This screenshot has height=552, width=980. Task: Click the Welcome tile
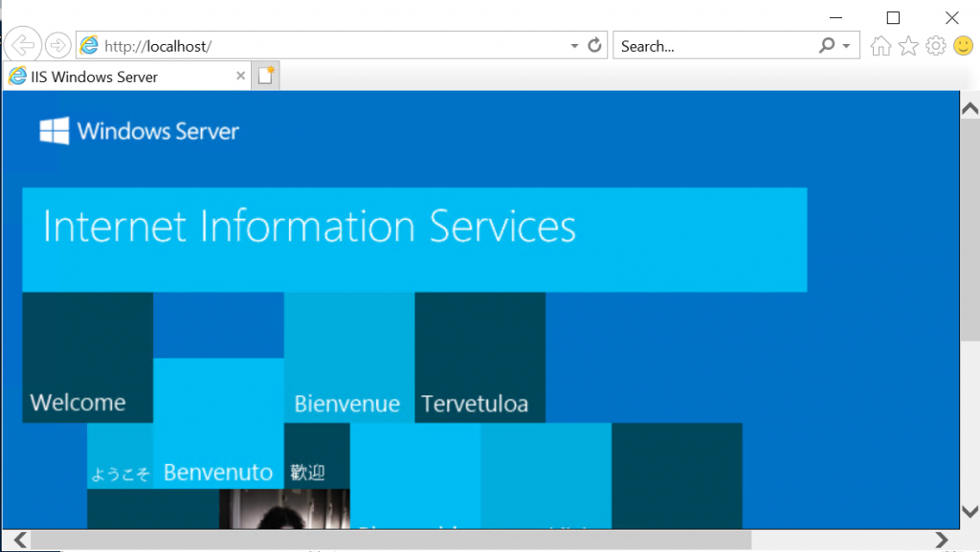87,358
